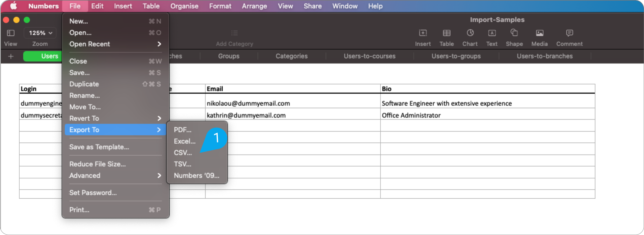This screenshot has height=235, width=644.
Task: Switch to the Categories sheet tab
Action: pos(292,56)
